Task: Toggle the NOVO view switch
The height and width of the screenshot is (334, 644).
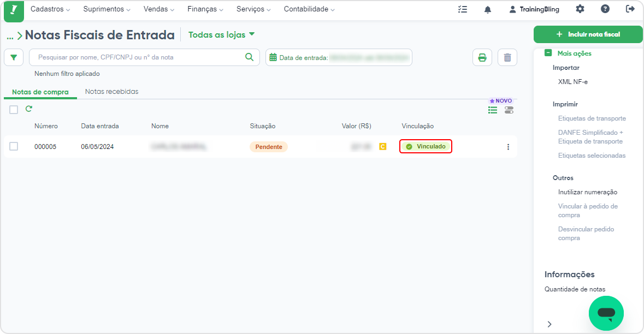Action: (x=509, y=110)
